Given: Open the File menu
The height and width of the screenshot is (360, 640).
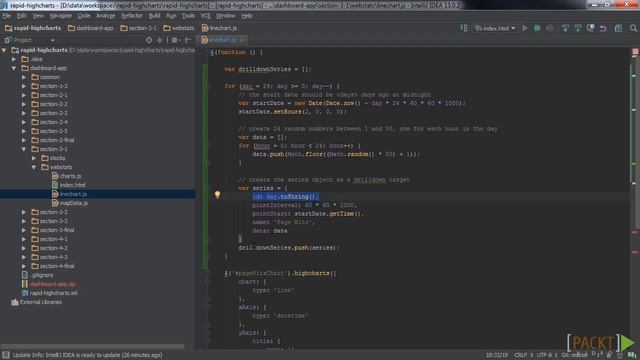Looking at the screenshot, I should click(x=7, y=16).
